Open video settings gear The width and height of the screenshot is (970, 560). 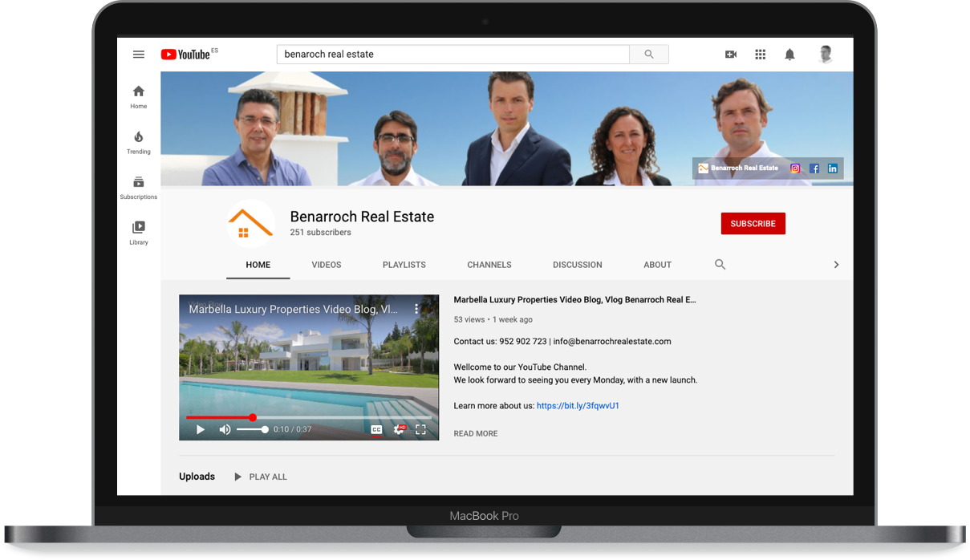click(x=399, y=430)
